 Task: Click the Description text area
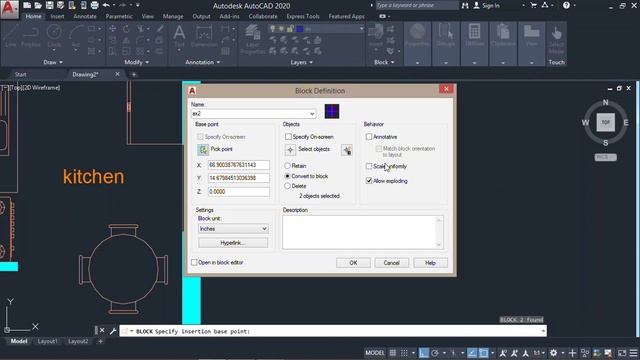pos(362,232)
